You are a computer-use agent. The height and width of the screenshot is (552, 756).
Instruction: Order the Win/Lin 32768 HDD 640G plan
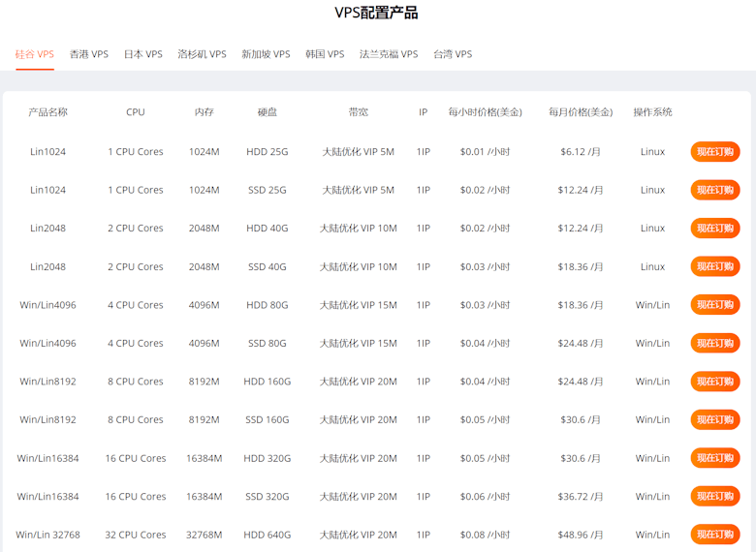coord(715,535)
